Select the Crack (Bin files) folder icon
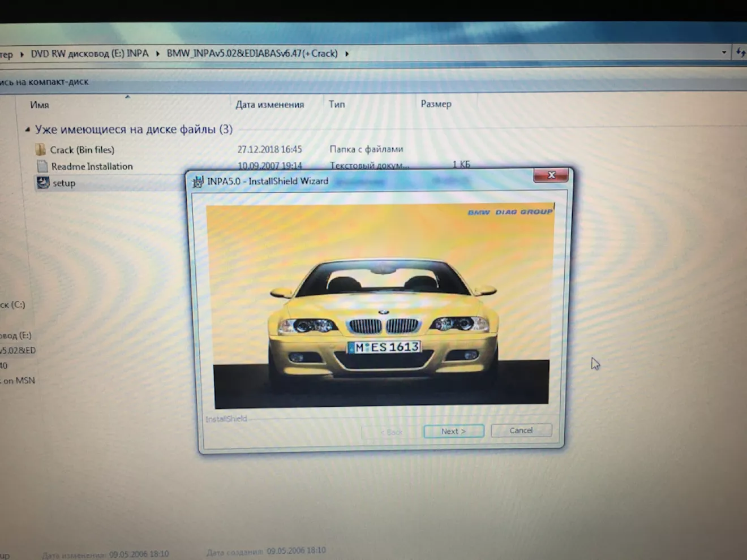This screenshot has width=747, height=560. point(41,150)
